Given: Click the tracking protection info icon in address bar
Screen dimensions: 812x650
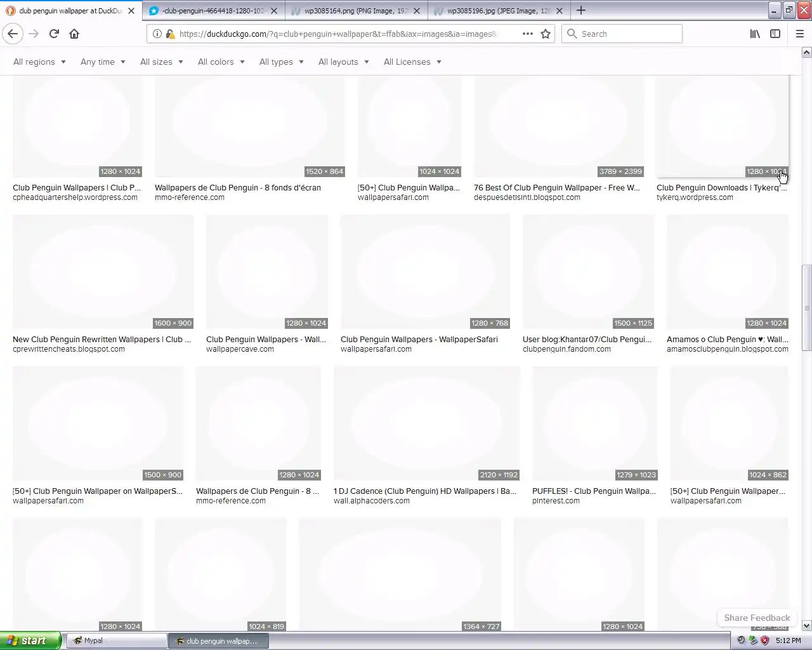Looking at the screenshot, I should pos(157,34).
